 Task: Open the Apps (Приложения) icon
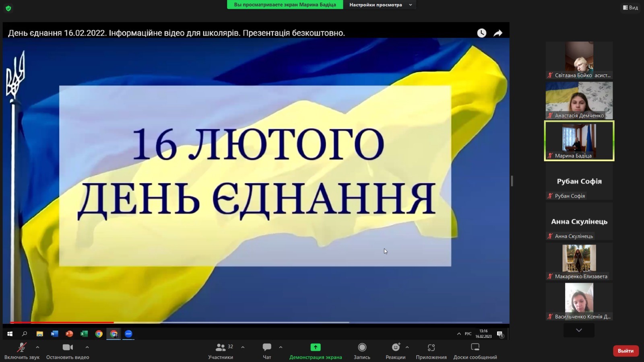[431, 348]
